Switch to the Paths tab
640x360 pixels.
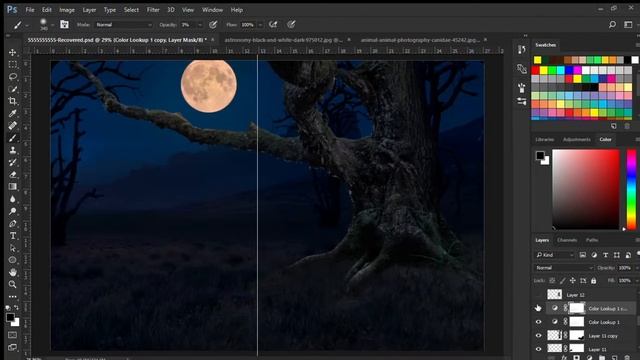click(591, 240)
